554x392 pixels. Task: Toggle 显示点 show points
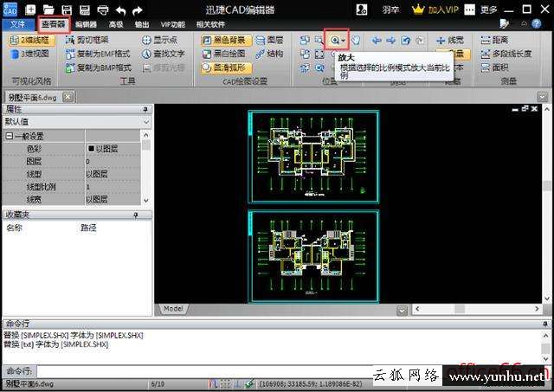[159, 40]
